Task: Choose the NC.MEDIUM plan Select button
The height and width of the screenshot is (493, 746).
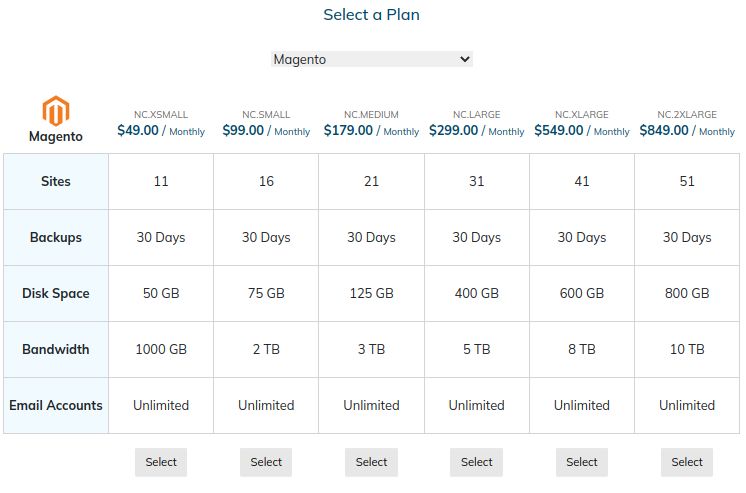Action: [x=371, y=462]
